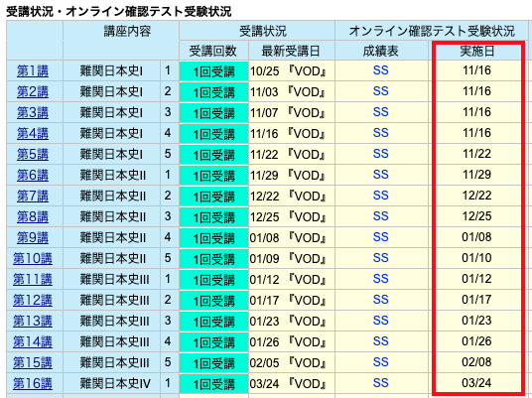The height and width of the screenshot is (398, 532).
Task: View SS score report for 第5講
Action: (x=381, y=154)
